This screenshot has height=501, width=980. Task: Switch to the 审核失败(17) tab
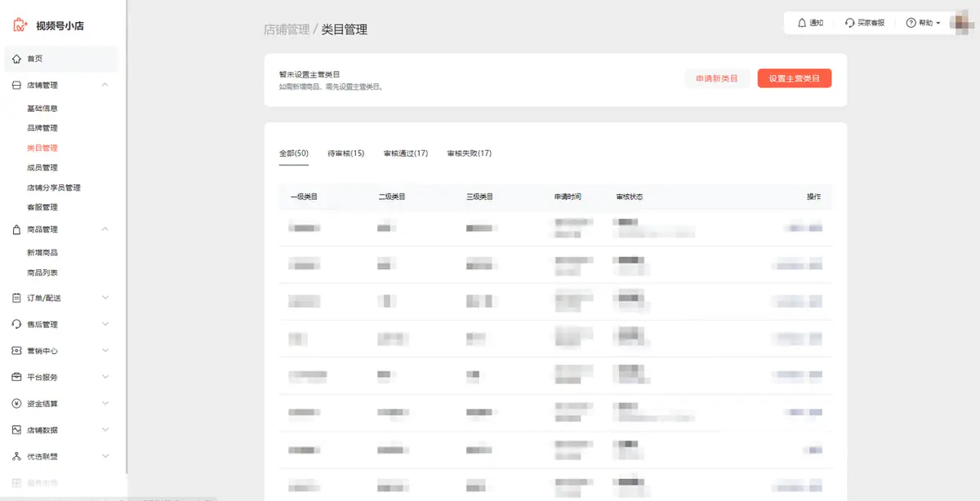click(x=469, y=153)
